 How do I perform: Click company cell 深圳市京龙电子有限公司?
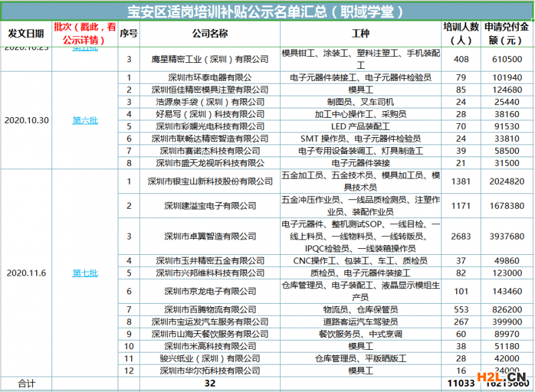pyautogui.click(x=210, y=292)
